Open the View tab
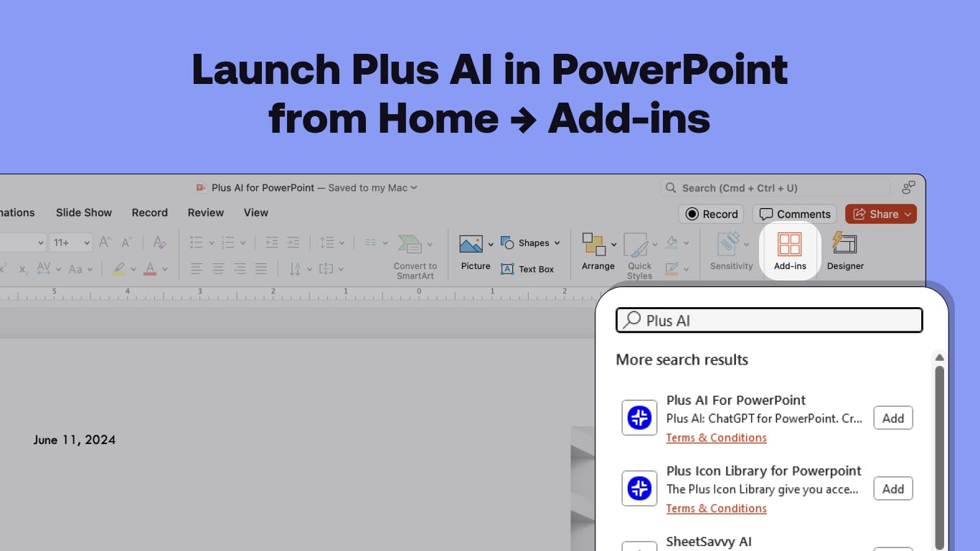Viewport: 980px width, 551px height. [255, 212]
